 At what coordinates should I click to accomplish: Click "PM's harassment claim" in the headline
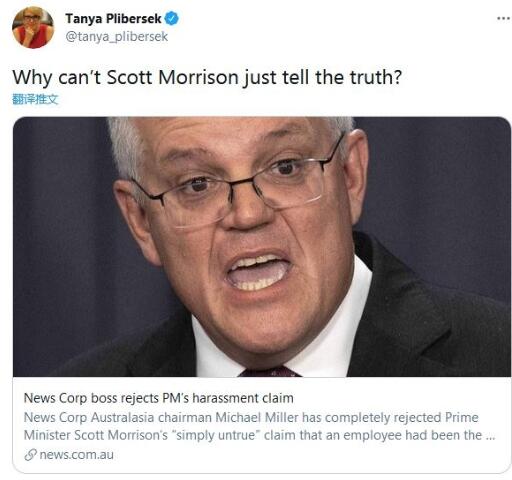228,398
